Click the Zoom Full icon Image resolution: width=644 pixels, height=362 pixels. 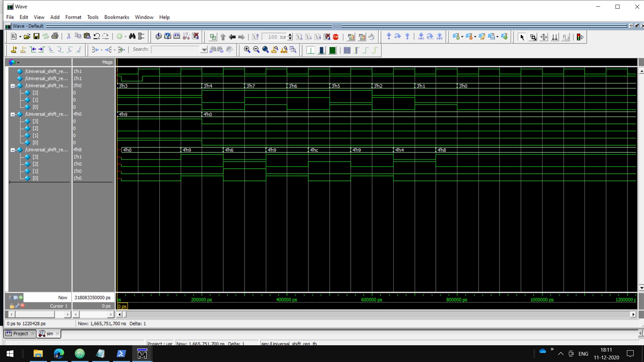click(265, 50)
